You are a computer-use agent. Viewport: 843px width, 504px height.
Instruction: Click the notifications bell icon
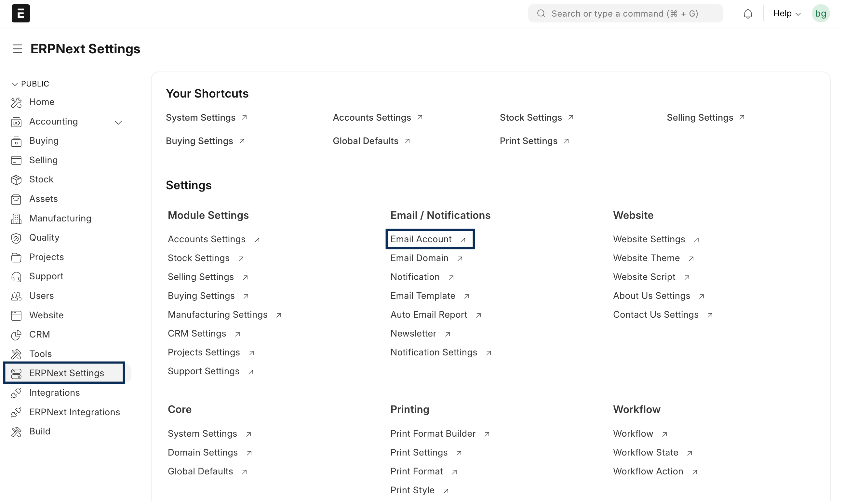[x=748, y=14]
